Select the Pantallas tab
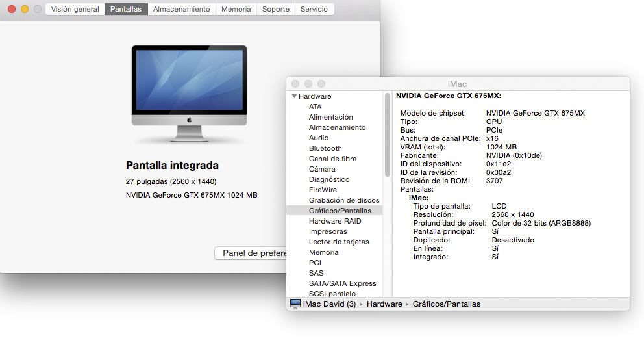 tap(126, 9)
